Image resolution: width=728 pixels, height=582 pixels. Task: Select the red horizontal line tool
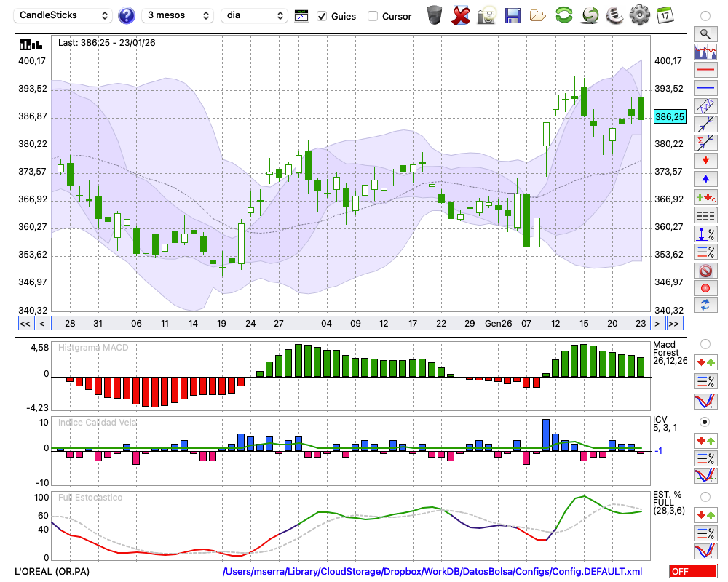705,71
